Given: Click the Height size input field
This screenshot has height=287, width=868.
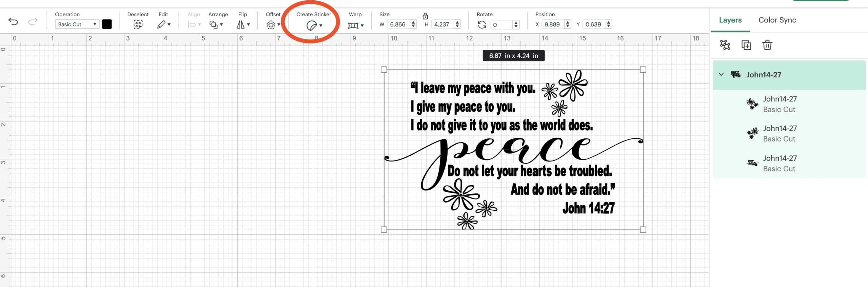Looking at the screenshot, I should 443,24.
